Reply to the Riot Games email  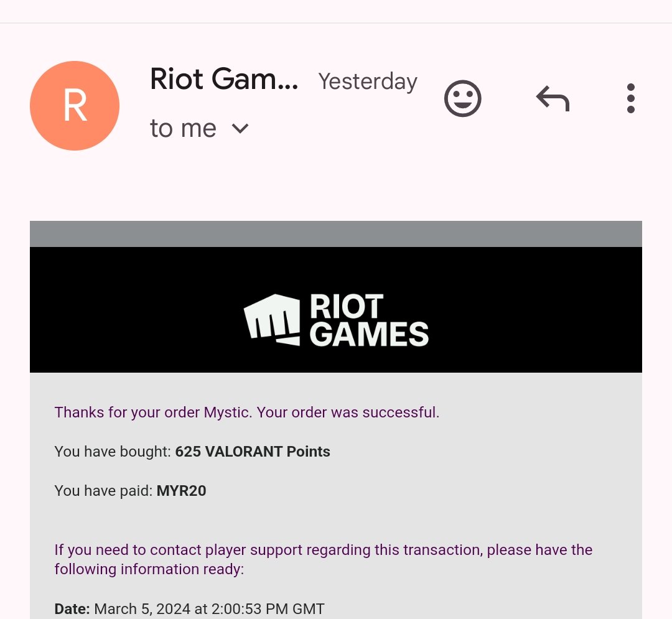[553, 99]
